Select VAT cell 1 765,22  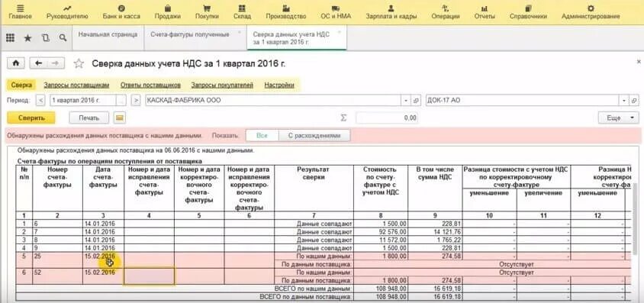pos(435,240)
